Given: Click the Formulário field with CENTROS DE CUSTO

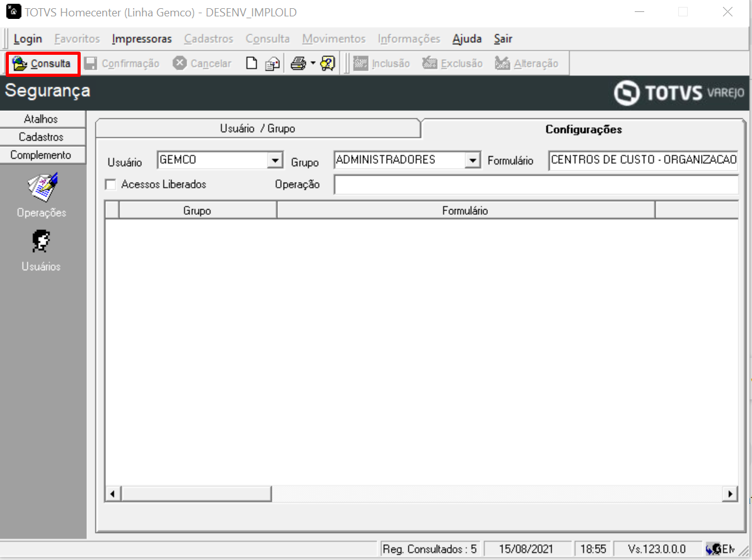Looking at the screenshot, I should [x=643, y=159].
